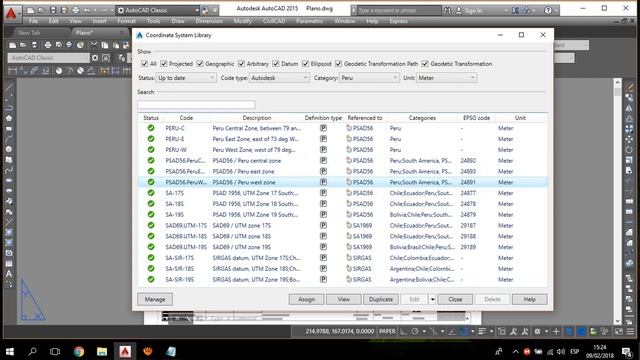Sort by the Code column header
Image resolution: width=640 pixels, height=360 pixels.
tap(186, 118)
